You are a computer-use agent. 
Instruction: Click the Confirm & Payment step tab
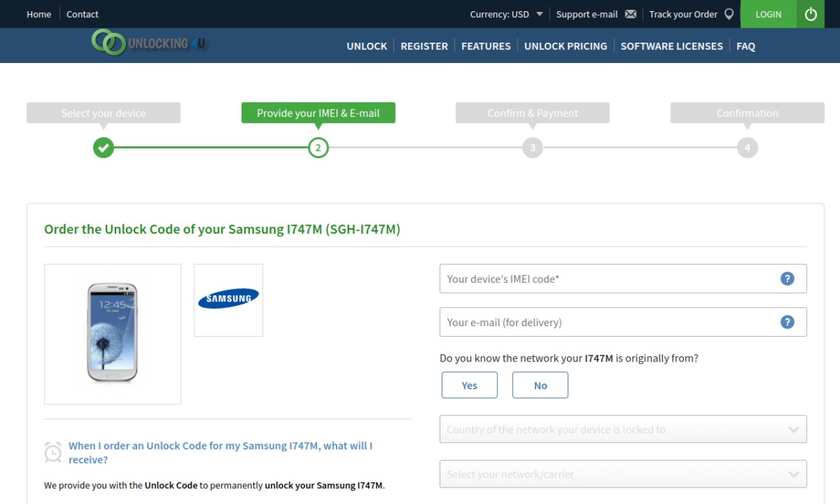tap(533, 113)
